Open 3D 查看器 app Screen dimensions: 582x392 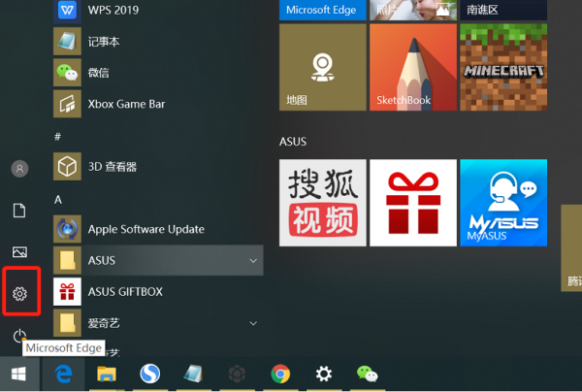158,166
